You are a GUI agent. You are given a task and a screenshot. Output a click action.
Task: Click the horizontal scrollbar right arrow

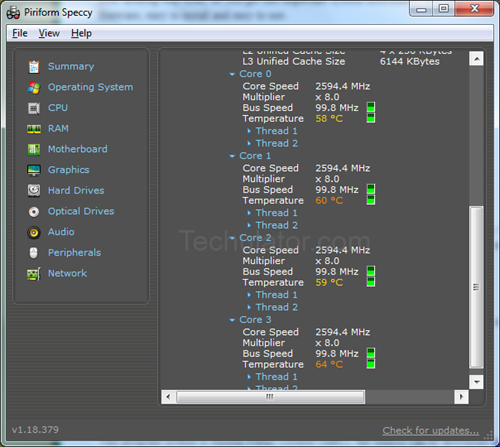pos(461,397)
